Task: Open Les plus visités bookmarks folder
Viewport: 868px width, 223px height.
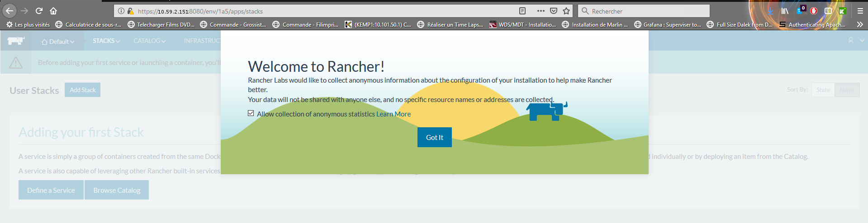Action: (28, 24)
